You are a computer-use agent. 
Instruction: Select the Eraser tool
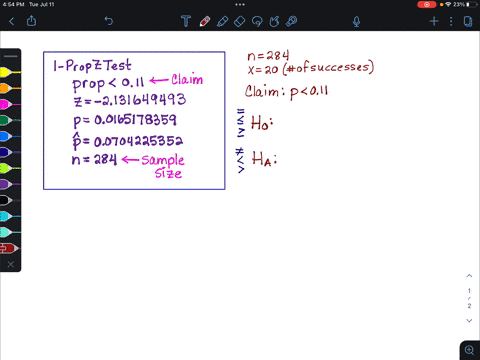[x=240, y=21]
